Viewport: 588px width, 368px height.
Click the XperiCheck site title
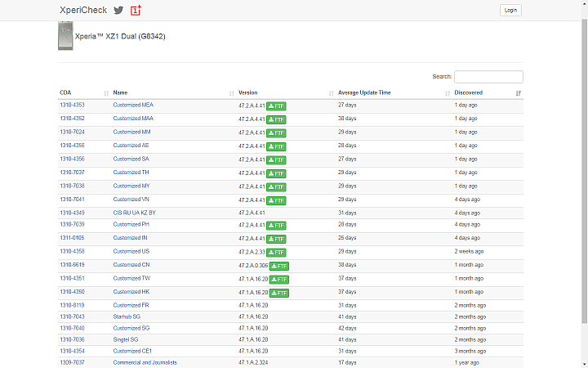point(83,10)
